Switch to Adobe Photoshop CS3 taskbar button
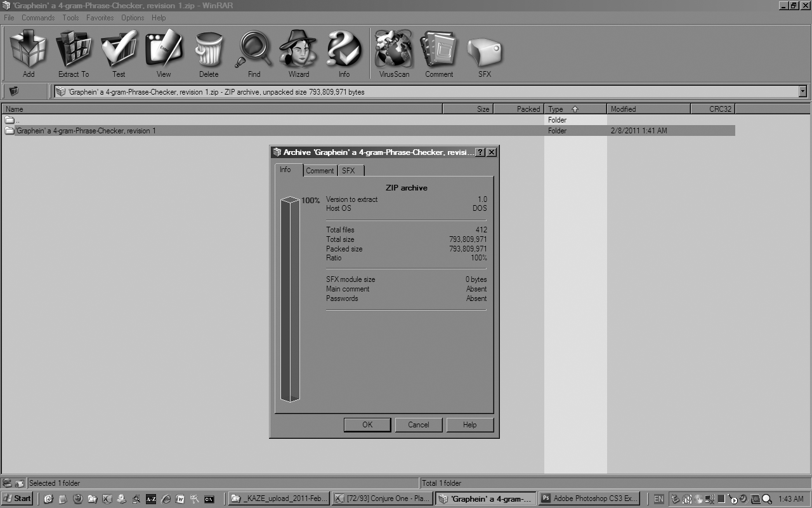Viewport: 812px width, 508px height. coord(589,498)
